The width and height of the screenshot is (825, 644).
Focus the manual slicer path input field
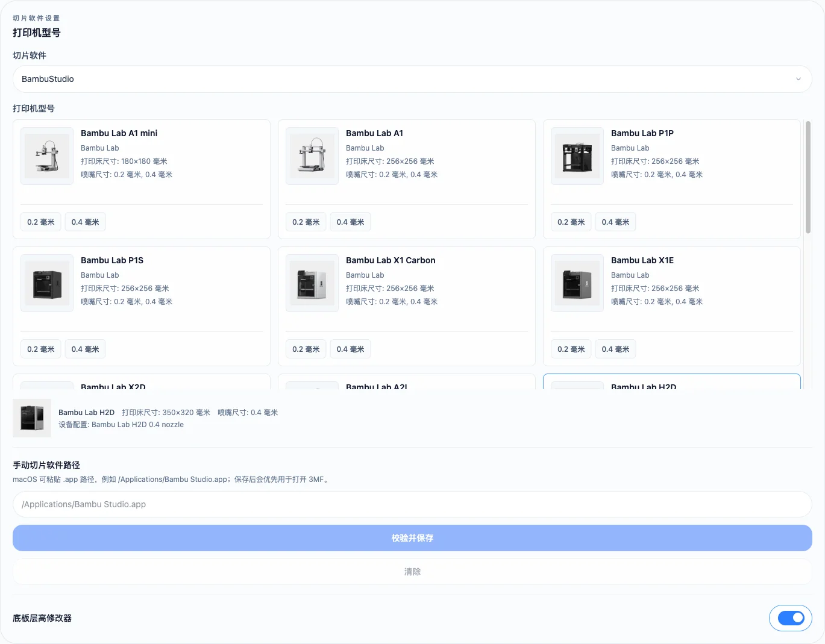point(412,504)
